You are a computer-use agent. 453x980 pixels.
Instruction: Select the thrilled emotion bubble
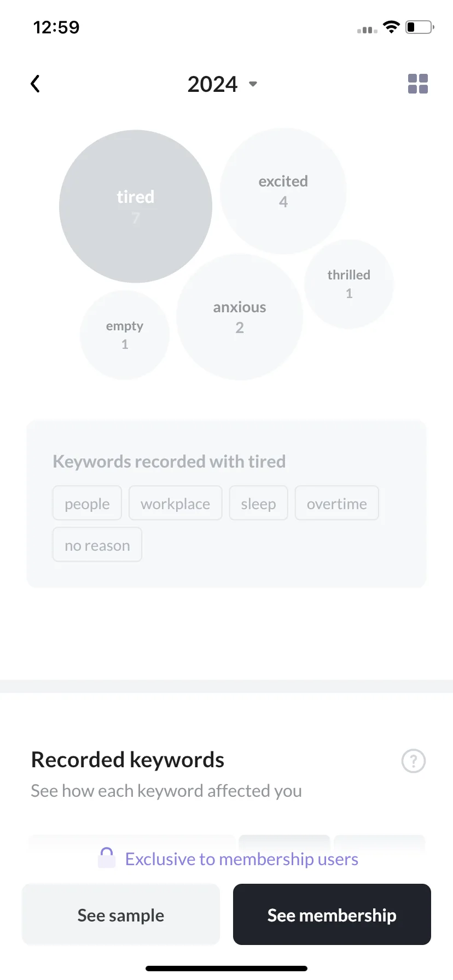point(349,284)
